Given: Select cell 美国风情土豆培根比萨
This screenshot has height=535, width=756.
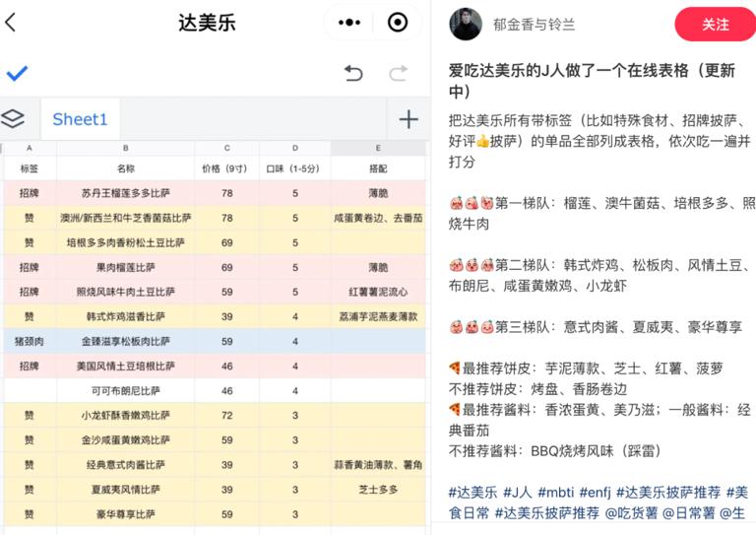Looking at the screenshot, I should coord(126,367).
